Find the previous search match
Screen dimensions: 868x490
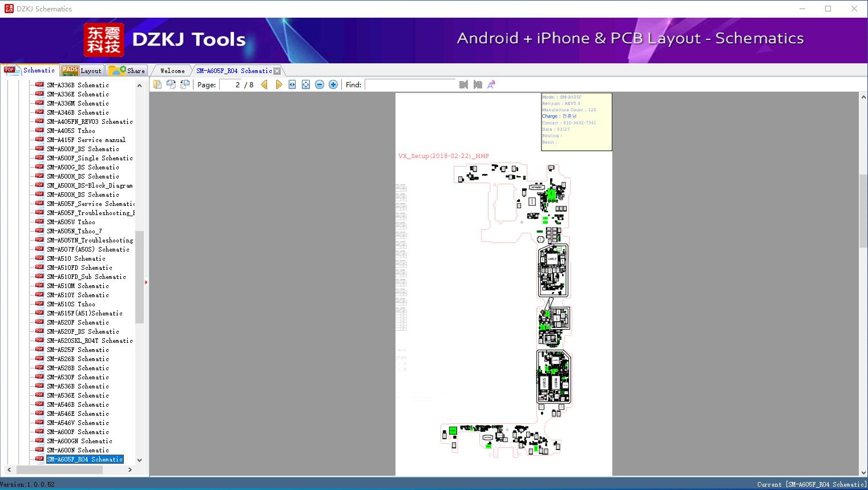click(x=463, y=84)
